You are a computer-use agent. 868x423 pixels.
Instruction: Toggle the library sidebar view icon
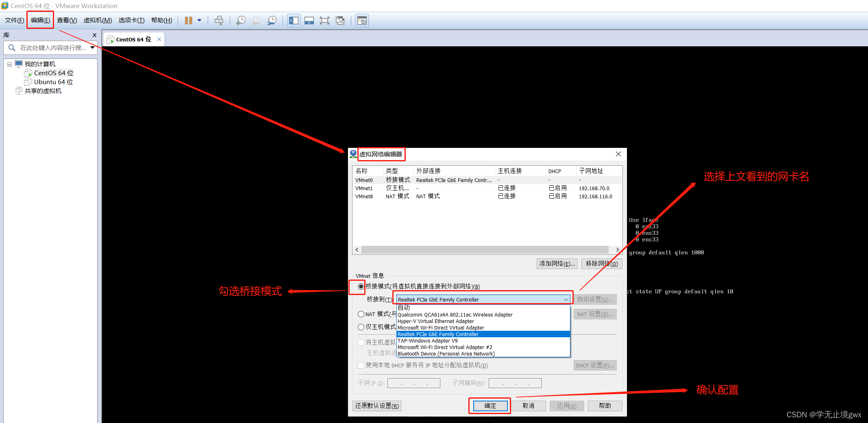[x=294, y=20]
